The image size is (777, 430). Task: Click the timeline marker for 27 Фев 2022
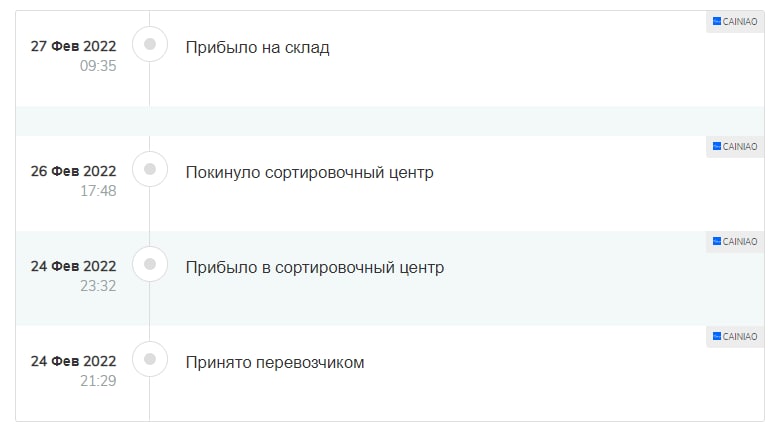150,44
